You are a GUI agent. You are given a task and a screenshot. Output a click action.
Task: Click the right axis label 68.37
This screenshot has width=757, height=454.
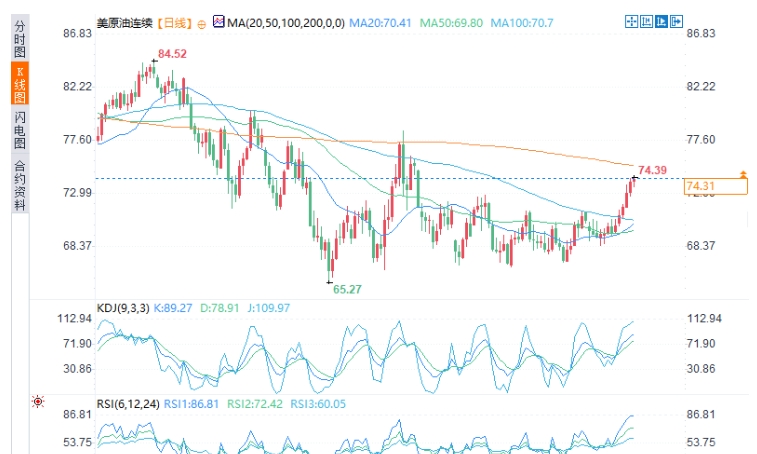click(x=701, y=246)
